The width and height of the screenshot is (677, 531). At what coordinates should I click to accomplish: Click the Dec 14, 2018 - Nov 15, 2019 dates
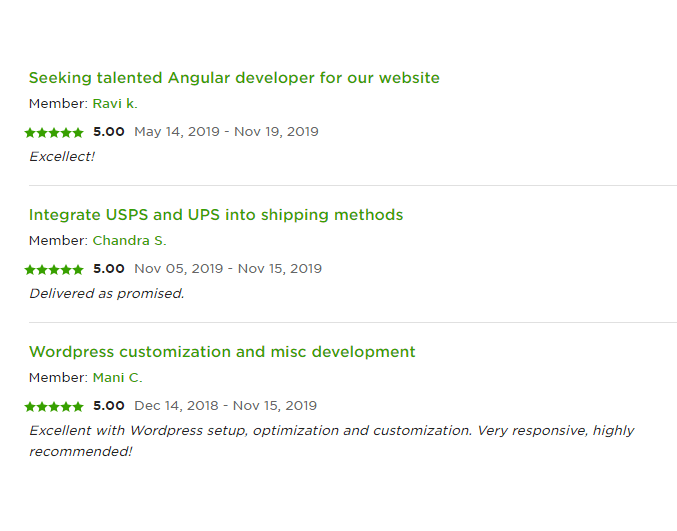[225, 406]
